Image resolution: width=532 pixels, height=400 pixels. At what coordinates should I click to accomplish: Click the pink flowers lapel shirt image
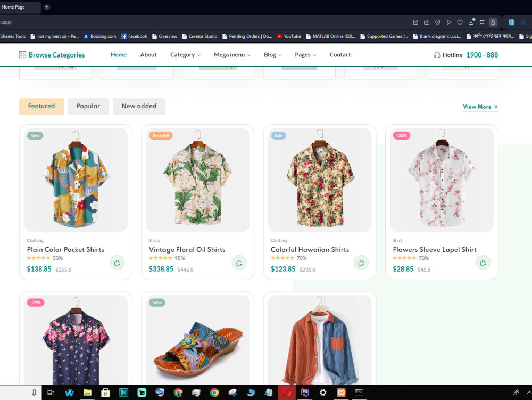pos(442,180)
